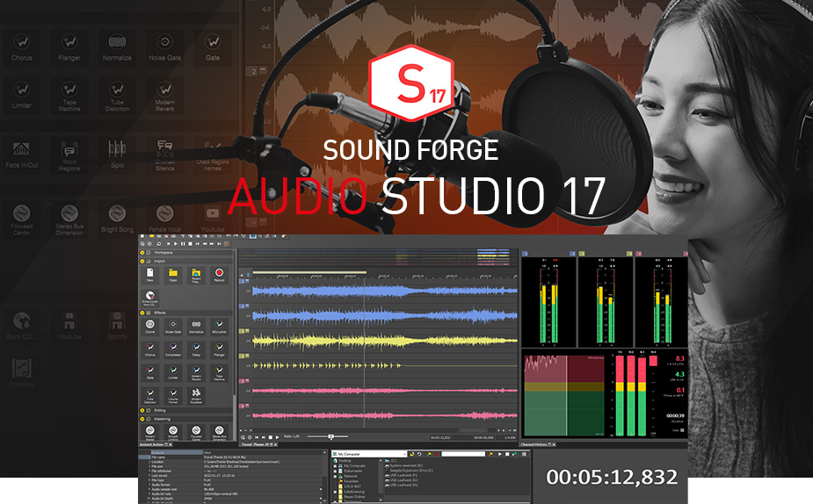Image resolution: width=813 pixels, height=504 pixels.
Task: Collapse the Effects section
Action: click(142, 313)
